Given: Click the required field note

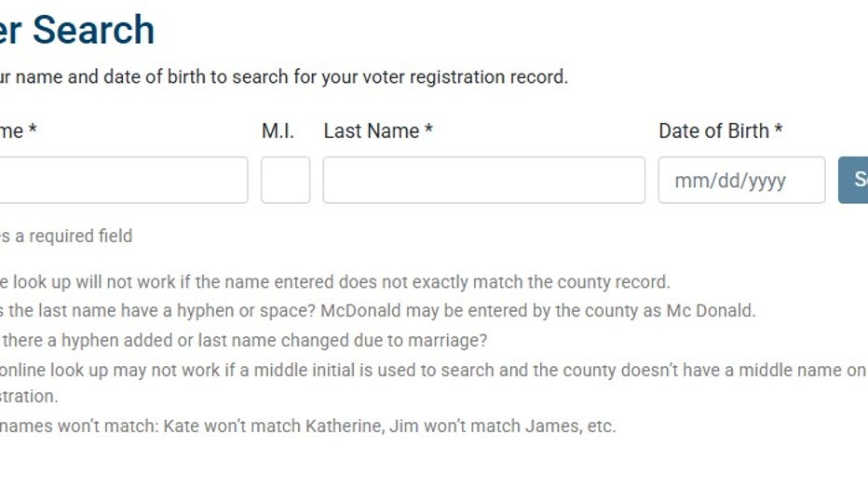Looking at the screenshot, I should point(65,236).
